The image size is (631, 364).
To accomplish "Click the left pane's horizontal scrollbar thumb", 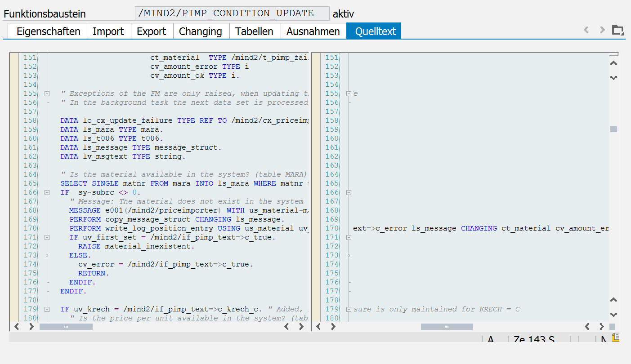I will pos(66,327).
